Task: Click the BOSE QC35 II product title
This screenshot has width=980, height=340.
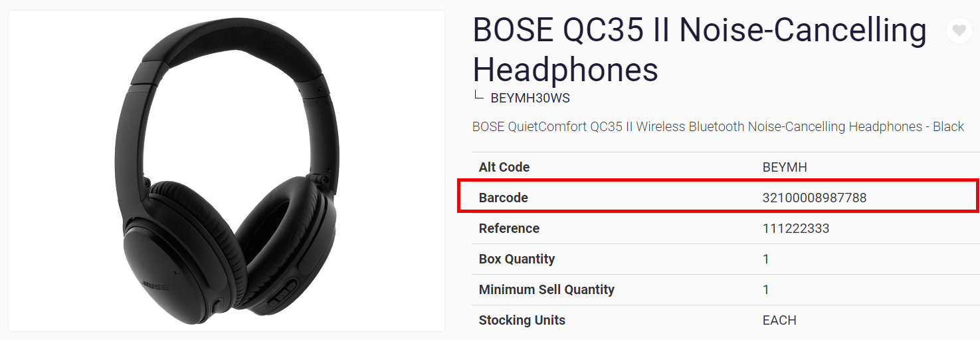Action: pyautogui.click(x=699, y=49)
